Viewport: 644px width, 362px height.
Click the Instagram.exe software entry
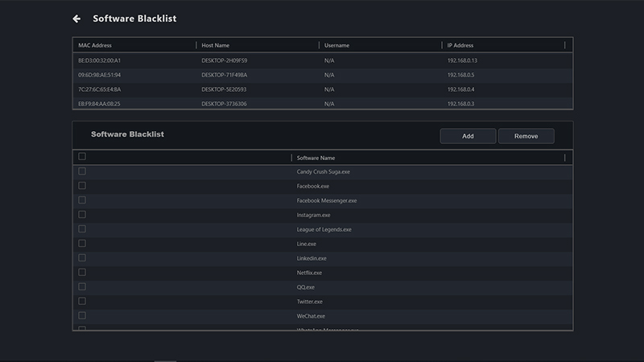click(313, 215)
